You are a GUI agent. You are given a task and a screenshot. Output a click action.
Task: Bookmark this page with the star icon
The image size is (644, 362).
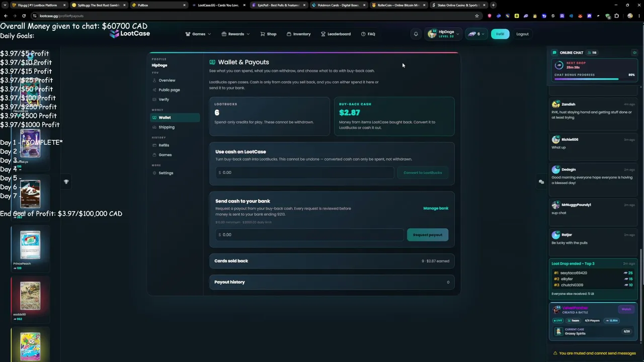click(x=477, y=16)
